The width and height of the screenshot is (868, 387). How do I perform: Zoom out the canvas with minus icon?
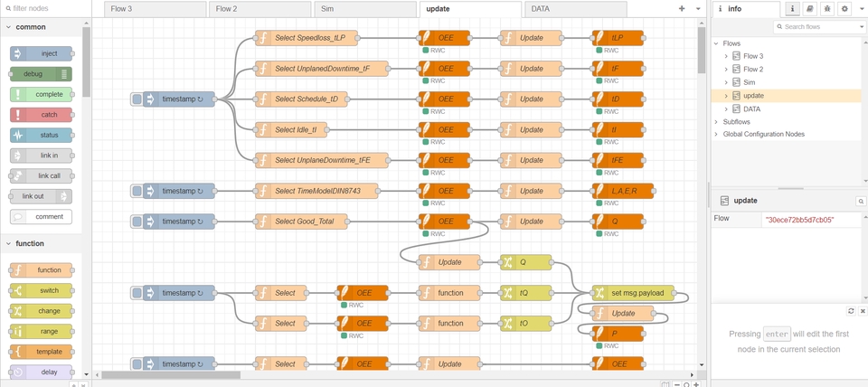point(677,384)
